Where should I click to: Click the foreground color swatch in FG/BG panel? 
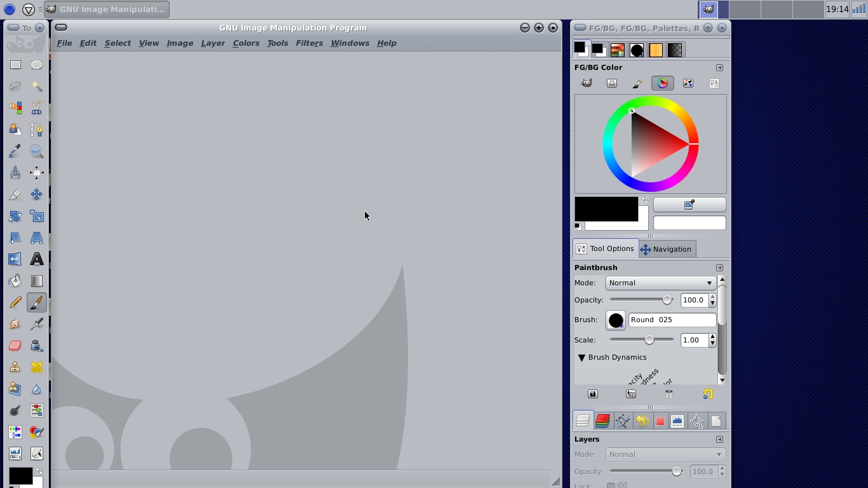pyautogui.click(x=606, y=209)
